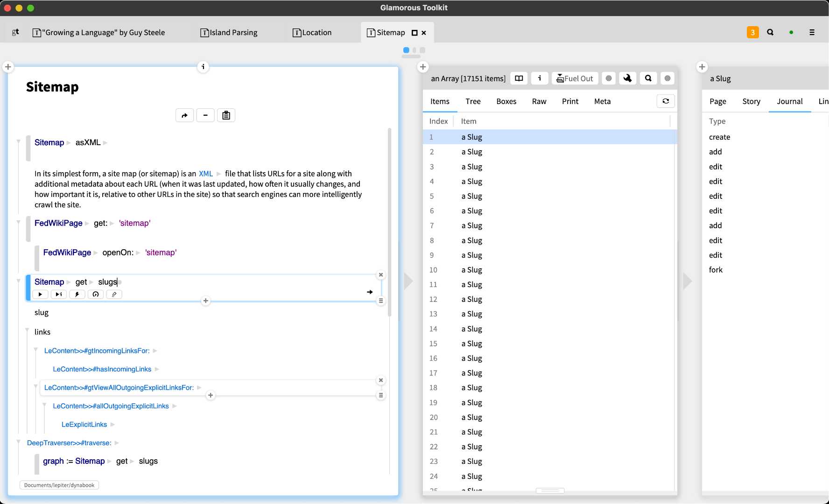The width and height of the screenshot is (829, 504).
Task: Open the Print view tab
Action: point(570,101)
